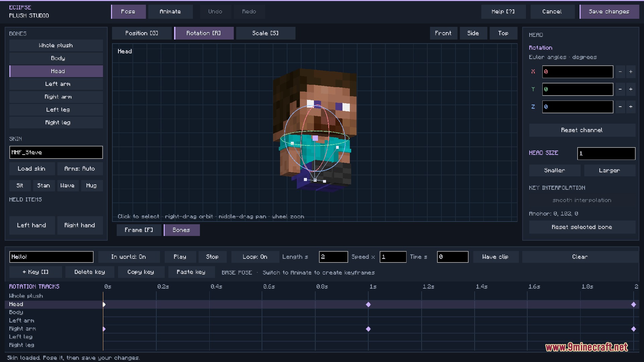The height and width of the screenshot is (362, 644).
Task: Switch to Top camera view
Action: point(503,33)
